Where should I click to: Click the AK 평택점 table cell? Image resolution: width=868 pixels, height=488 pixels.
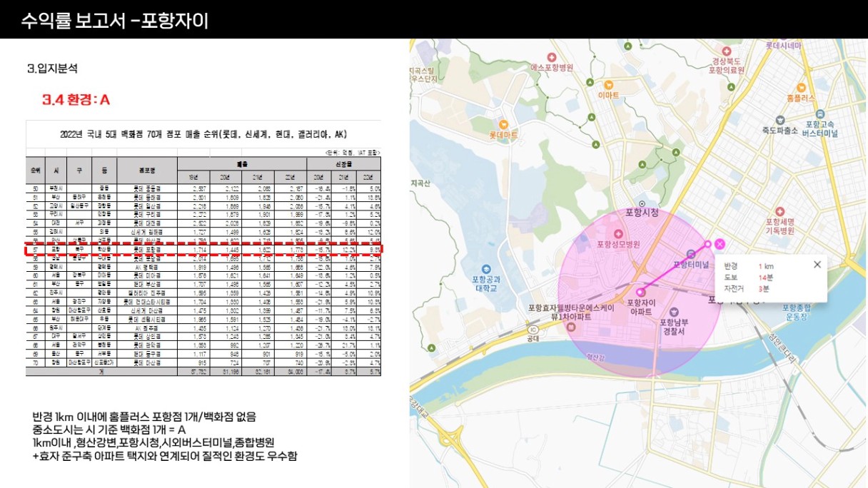pos(148,267)
